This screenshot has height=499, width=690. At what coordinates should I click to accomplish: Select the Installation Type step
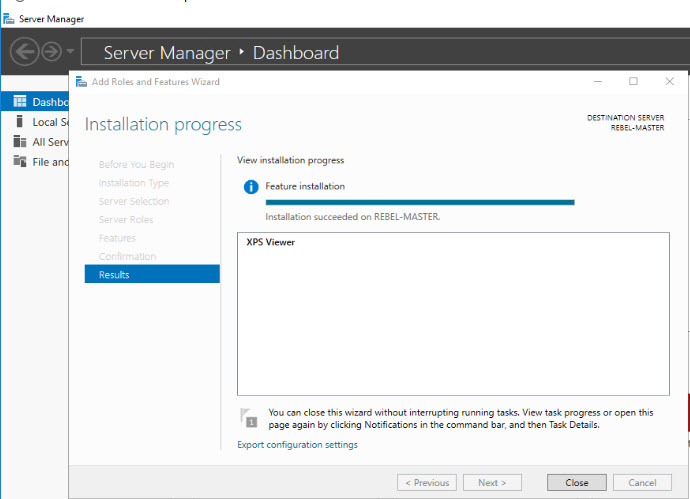(x=134, y=183)
